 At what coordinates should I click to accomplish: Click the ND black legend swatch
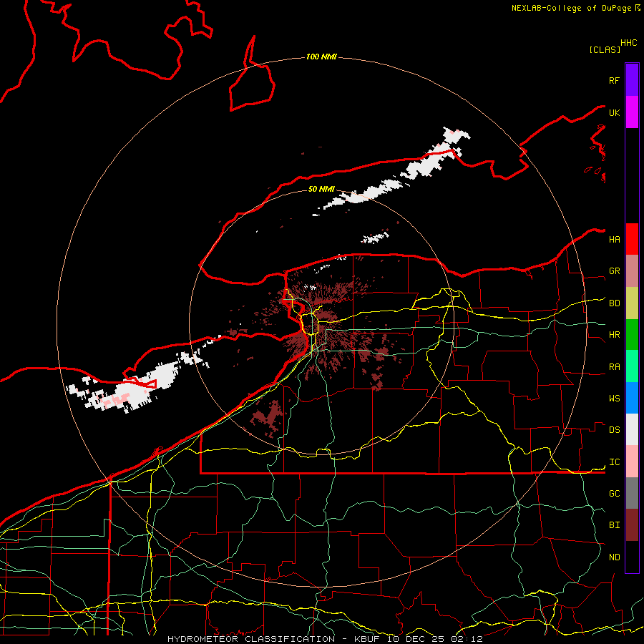click(x=632, y=557)
